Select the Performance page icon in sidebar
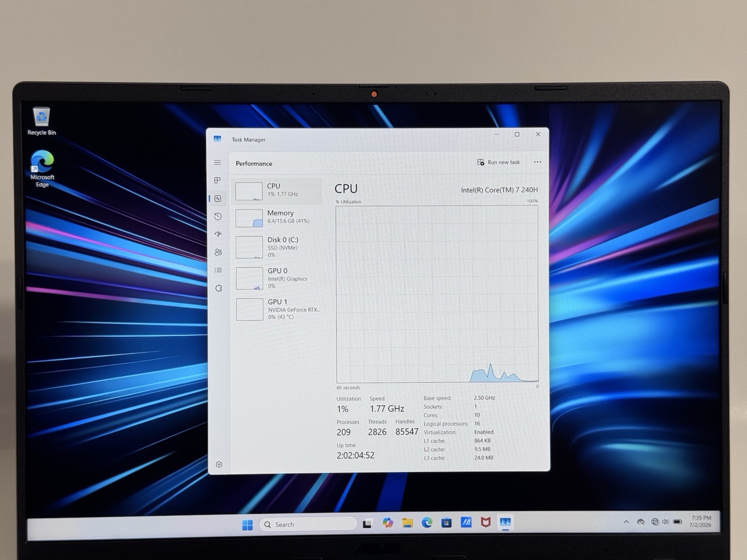This screenshot has width=747, height=560. (218, 198)
